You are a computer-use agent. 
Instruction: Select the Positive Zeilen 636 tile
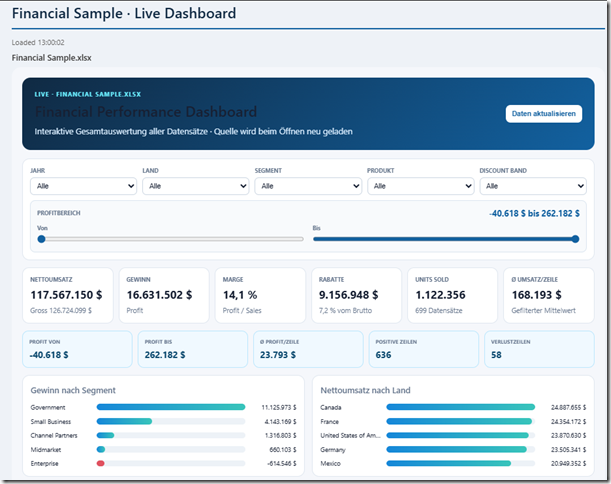[x=424, y=349]
